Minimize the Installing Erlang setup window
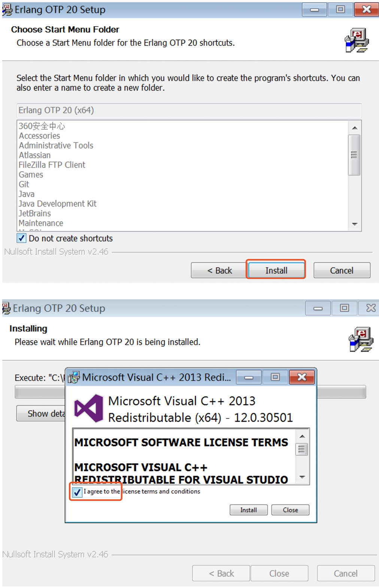Image resolution: width=379 pixels, height=588 pixels. click(318, 308)
